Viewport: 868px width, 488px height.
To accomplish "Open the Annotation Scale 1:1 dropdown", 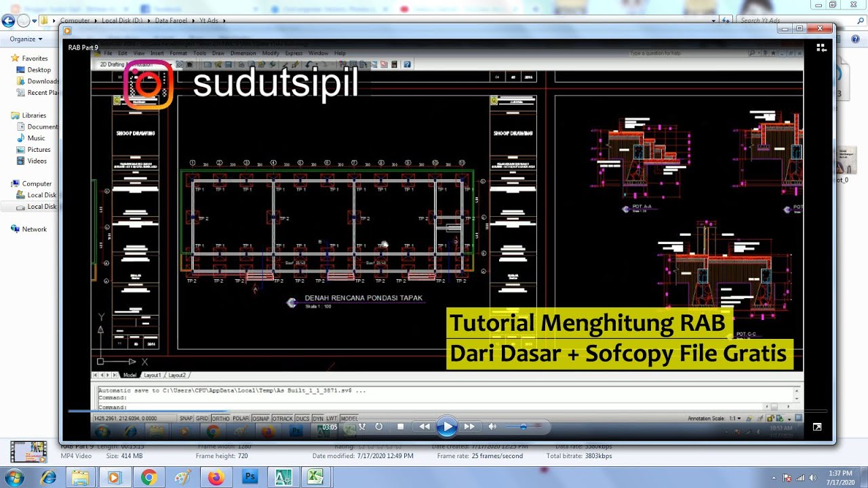I will tap(734, 419).
